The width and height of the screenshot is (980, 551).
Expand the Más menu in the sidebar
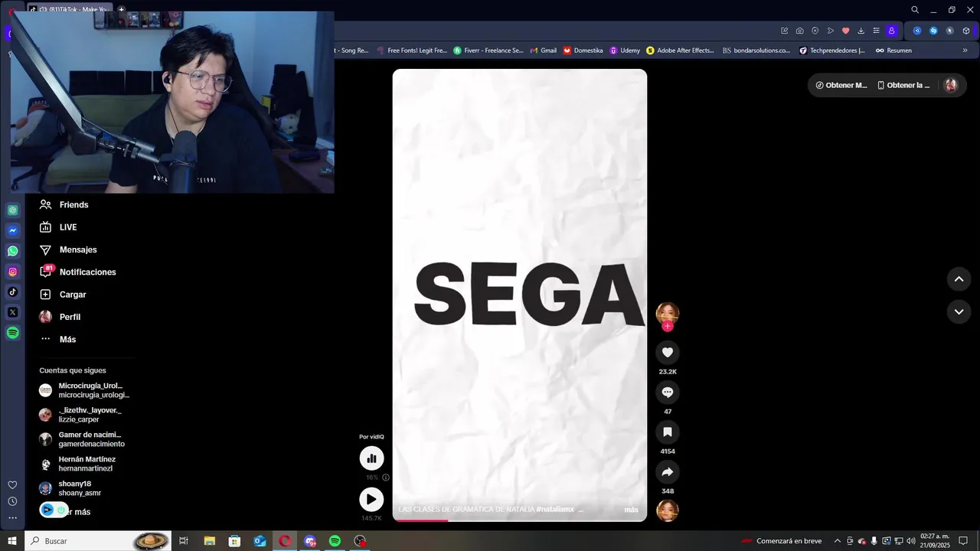pyautogui.click(x=57, y=339)
